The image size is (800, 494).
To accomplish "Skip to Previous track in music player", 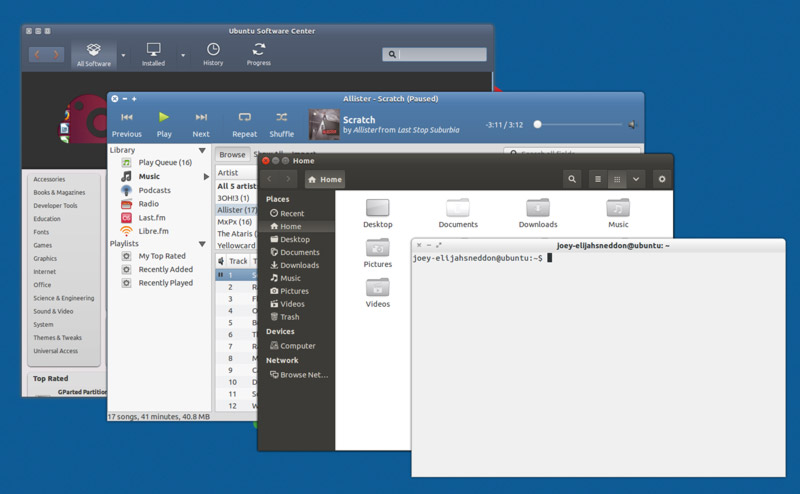I will pos(127,124).
